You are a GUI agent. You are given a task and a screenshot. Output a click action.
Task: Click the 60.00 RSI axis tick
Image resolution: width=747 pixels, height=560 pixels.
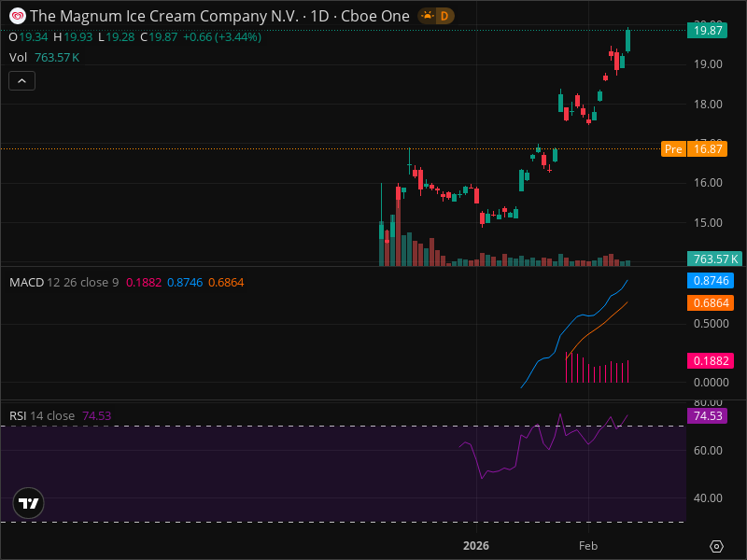click(x=708, y=451)
